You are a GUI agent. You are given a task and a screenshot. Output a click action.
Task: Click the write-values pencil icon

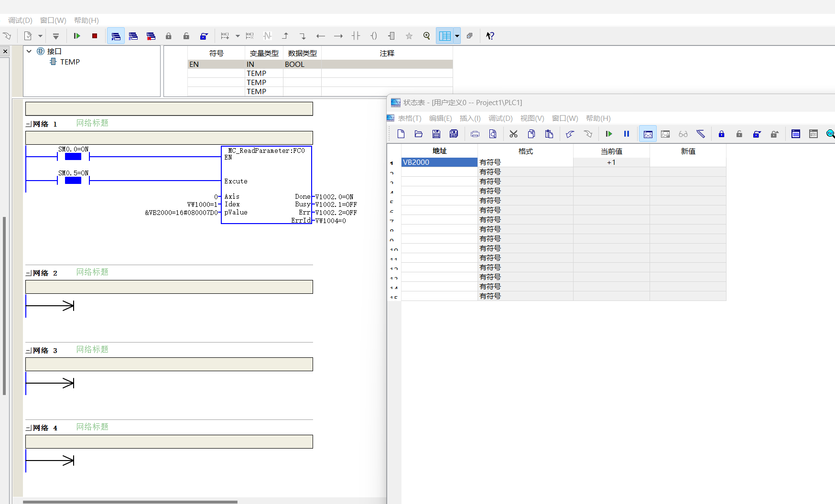(701, 134)
